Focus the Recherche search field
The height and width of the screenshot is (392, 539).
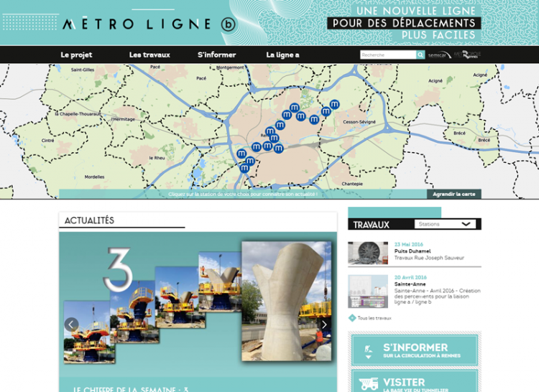click(388, 55)
